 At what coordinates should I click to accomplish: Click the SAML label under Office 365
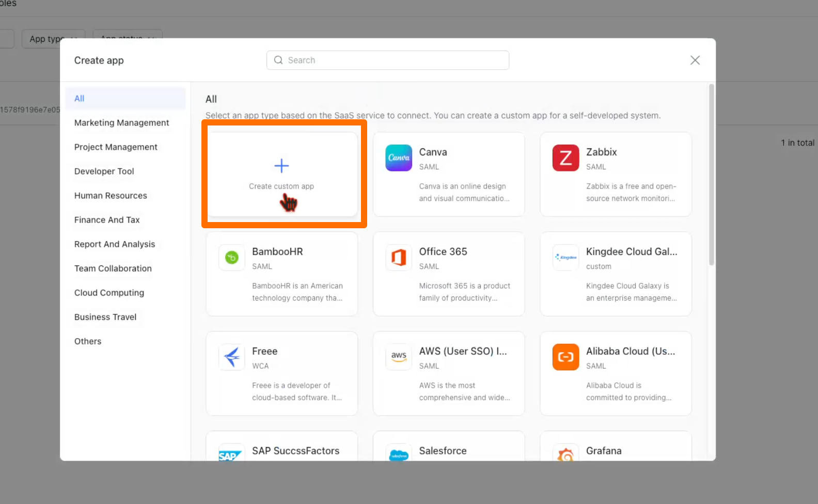point(429,266)
